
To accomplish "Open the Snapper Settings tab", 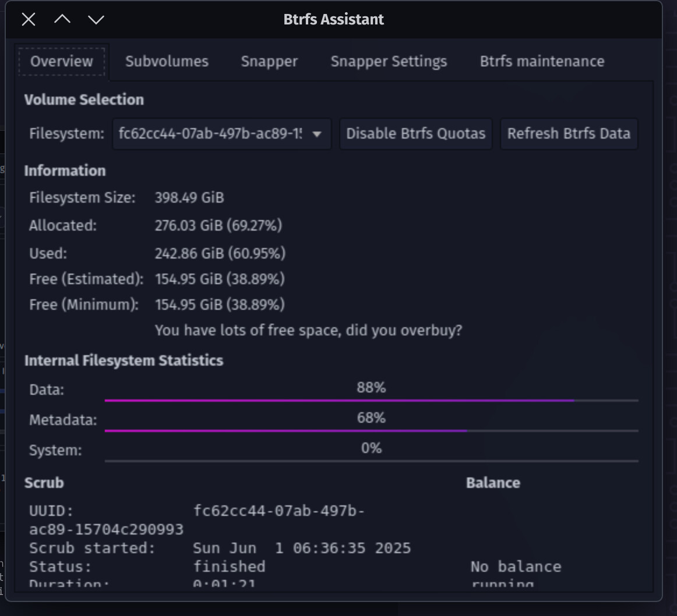I will coord(389,62).
